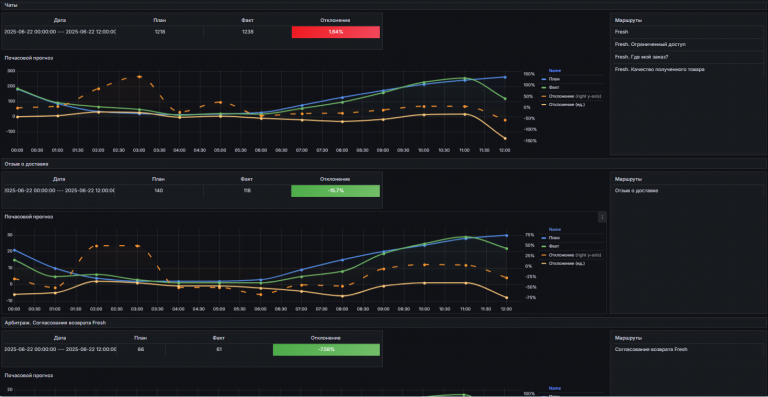Open Почасовой прогноз panel title in Арбитраж section
768x397 pixels.
point(29,375)
